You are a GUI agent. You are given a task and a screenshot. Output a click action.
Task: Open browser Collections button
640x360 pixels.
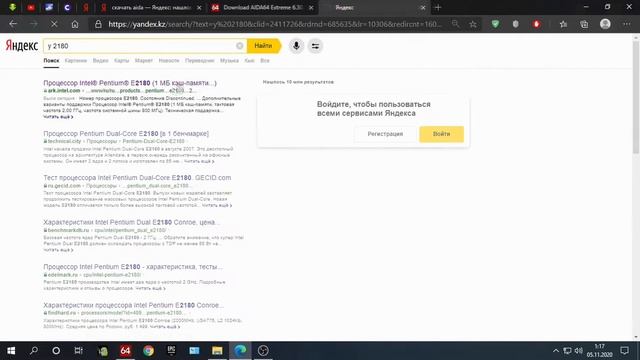click(x=584, y=24)
